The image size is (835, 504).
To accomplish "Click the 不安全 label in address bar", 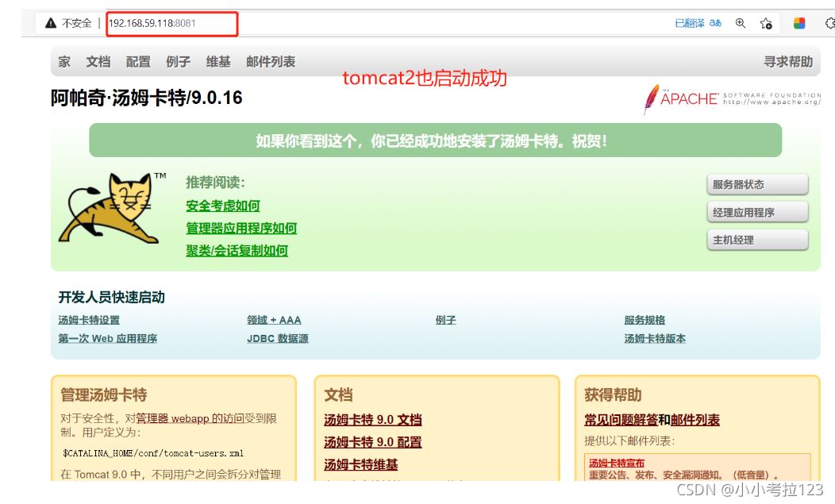I will click(77, 23).
